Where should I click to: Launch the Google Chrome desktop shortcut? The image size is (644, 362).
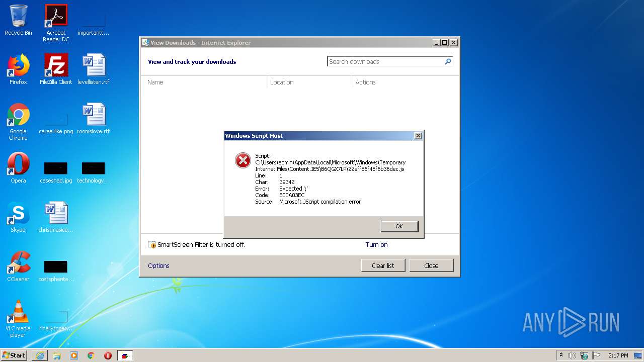18,122
